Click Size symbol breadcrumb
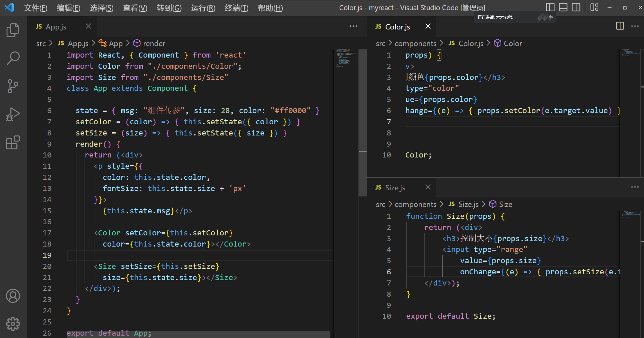644x338 pixels. [505, 204]
